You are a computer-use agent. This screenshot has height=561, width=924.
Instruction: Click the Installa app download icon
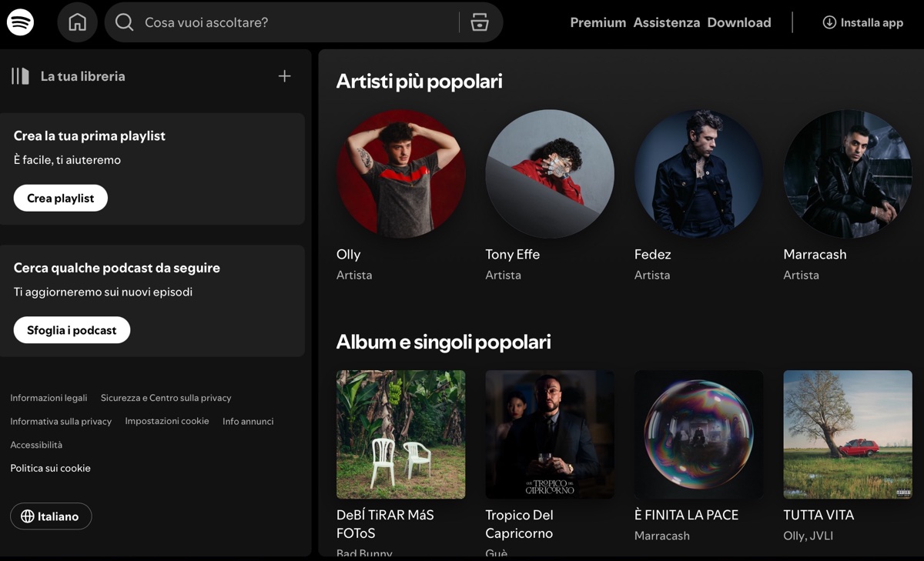point(829,22)
